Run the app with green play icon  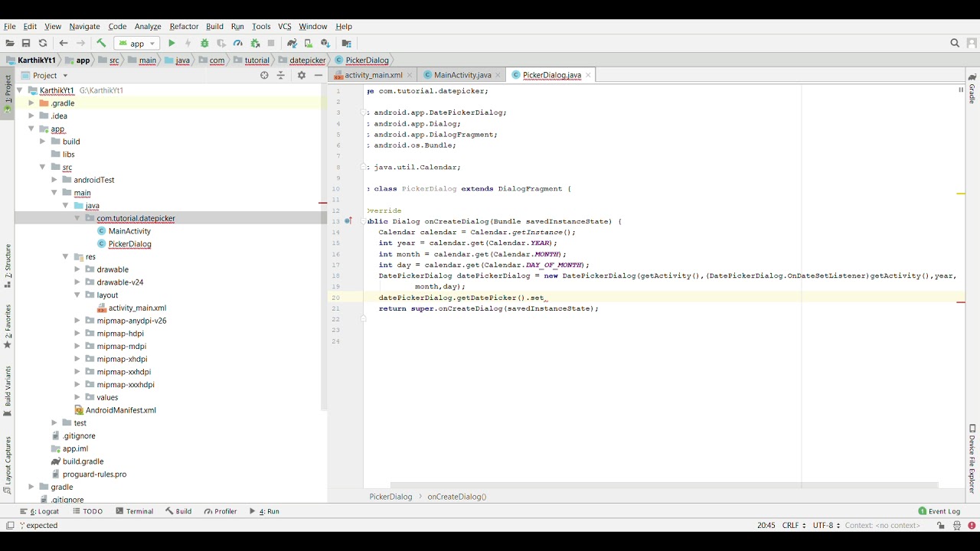(x=171, y=44)
